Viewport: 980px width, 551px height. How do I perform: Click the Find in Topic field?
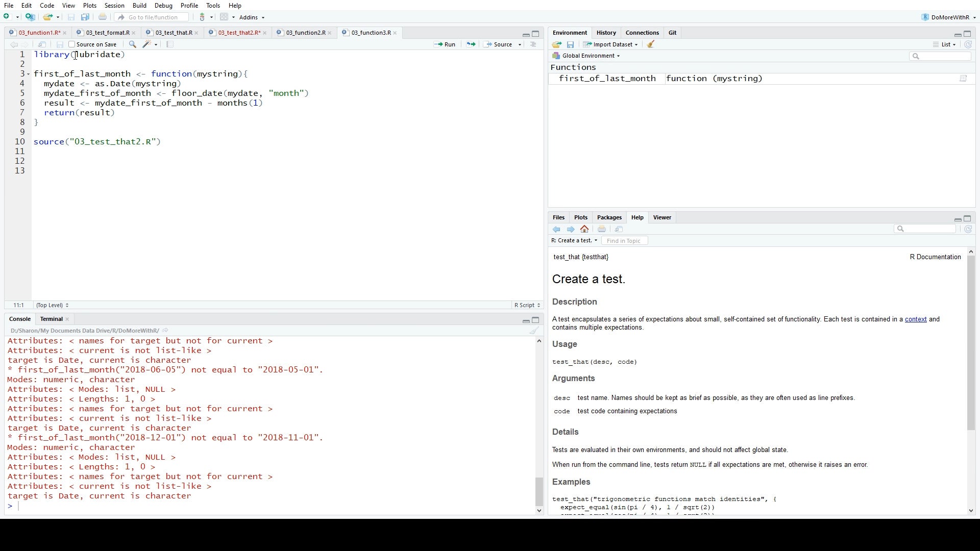624,241
